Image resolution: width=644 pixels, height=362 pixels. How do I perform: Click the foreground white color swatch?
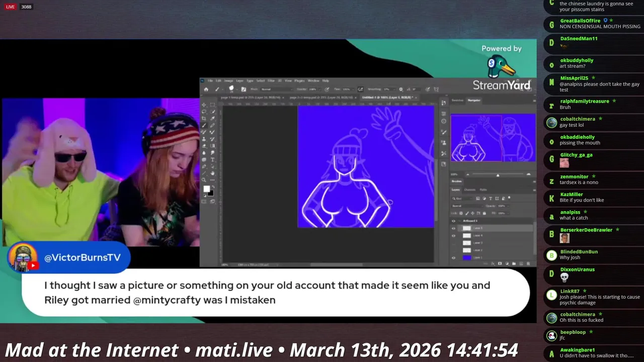point(206,189)
